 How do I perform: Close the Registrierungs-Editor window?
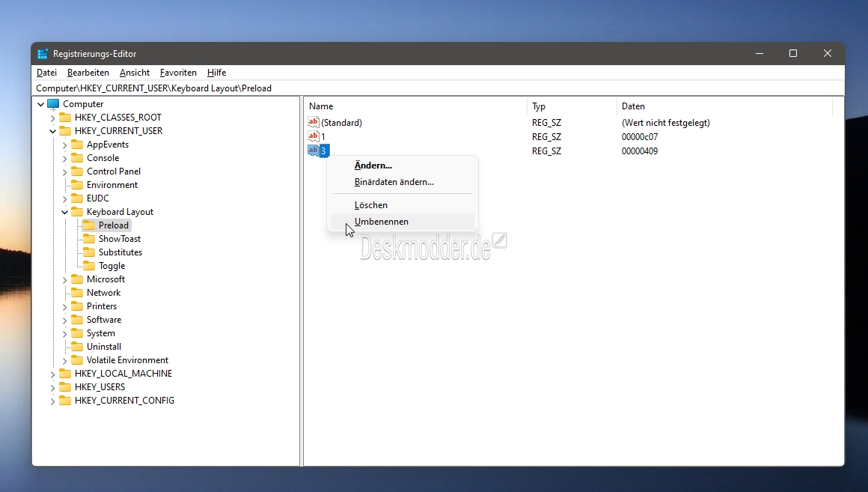(x=828, y=54)
